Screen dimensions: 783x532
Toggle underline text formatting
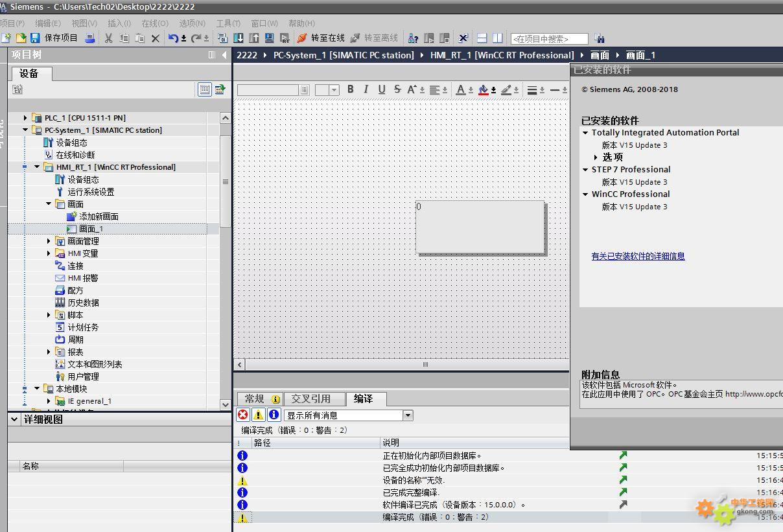point(382,89)
